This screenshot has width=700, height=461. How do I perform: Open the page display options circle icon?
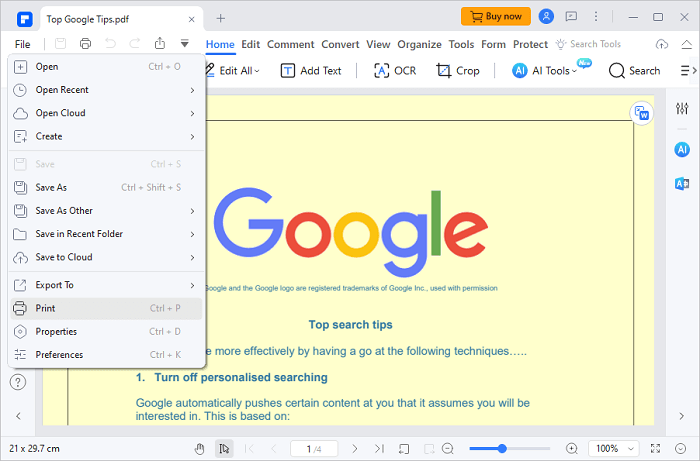click(x=680, y=449)
